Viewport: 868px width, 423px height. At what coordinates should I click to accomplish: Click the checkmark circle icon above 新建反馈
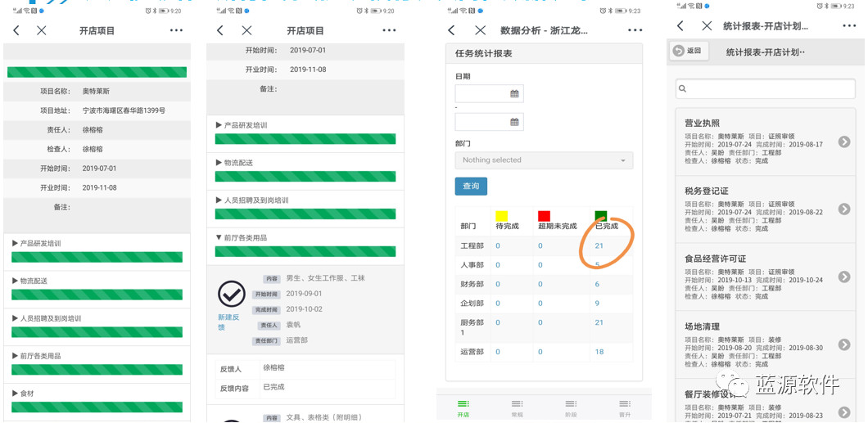click(232, 294)
